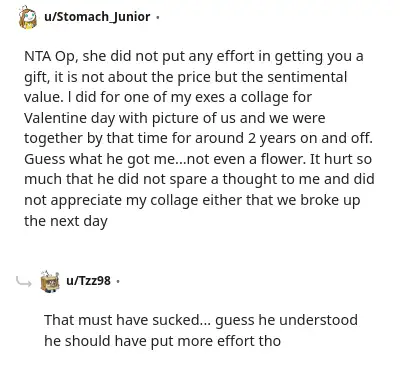Viewport: 400px width, 376px height.
Task: Click the reply text "That must have sucked"
Action: (x=121, y=320)
